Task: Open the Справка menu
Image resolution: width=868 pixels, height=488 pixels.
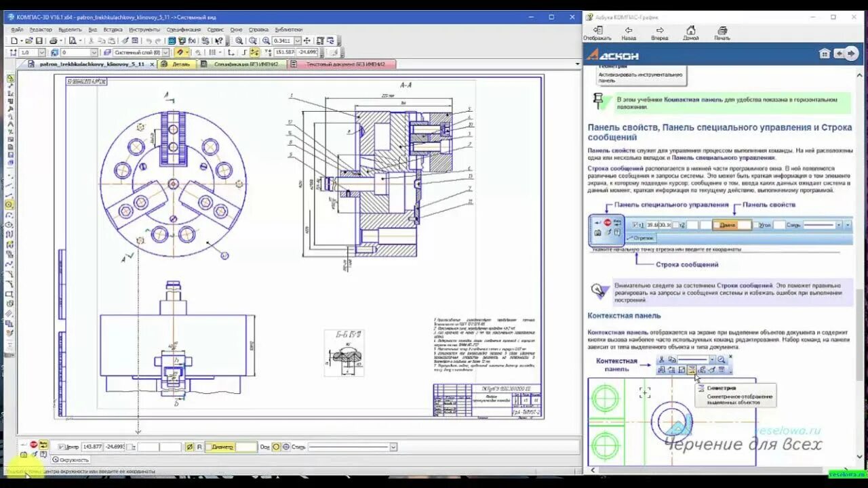Action: click(258, 30)
